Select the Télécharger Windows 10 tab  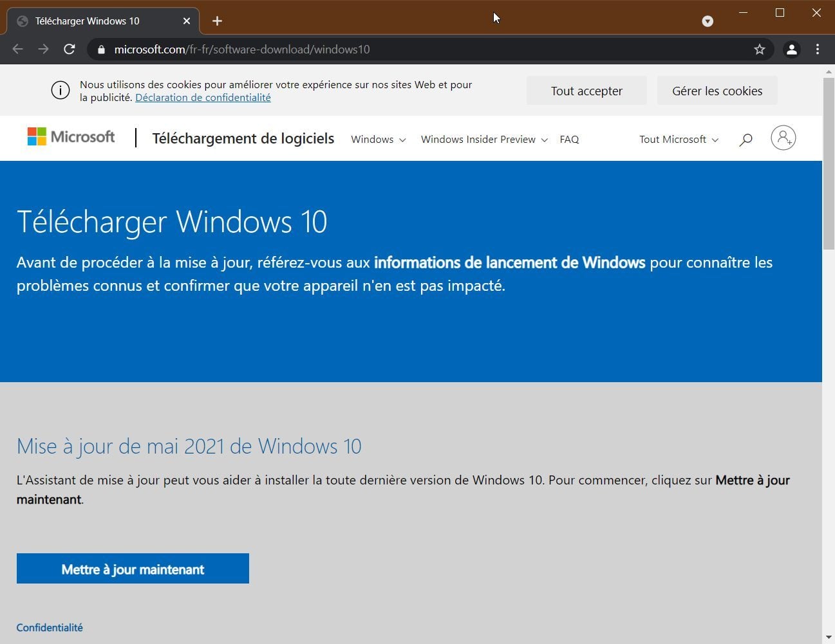97,21
